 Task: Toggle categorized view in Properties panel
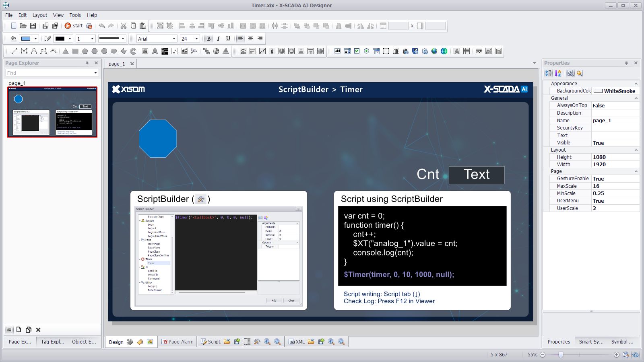click(x=548, y=73)
